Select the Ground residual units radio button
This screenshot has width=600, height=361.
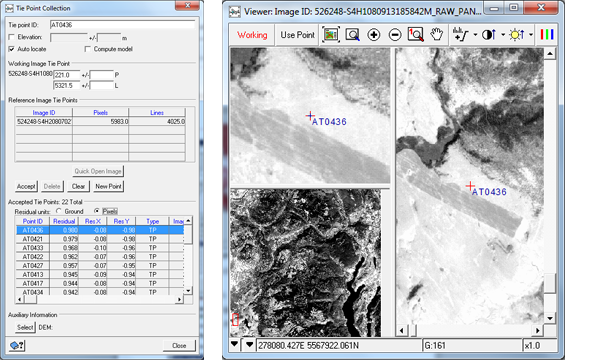coord(59,211)
